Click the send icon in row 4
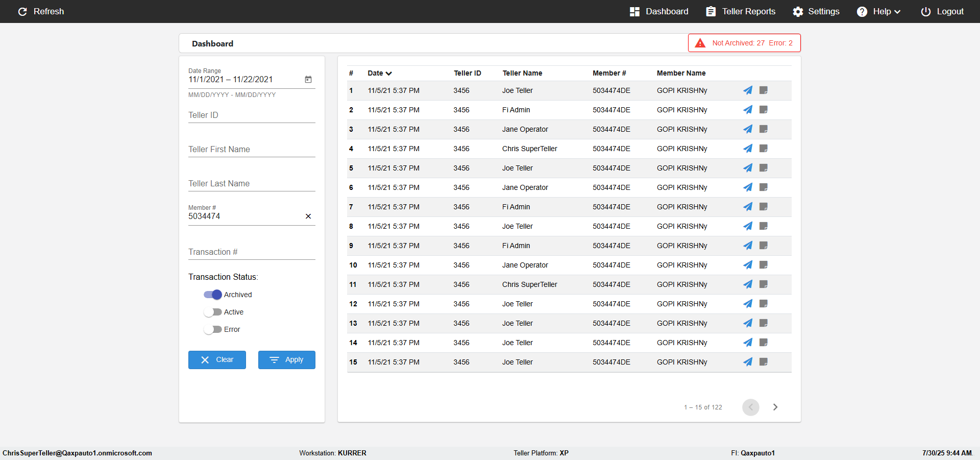The width and height of the screenshot is (980, 460). [748, 149]
